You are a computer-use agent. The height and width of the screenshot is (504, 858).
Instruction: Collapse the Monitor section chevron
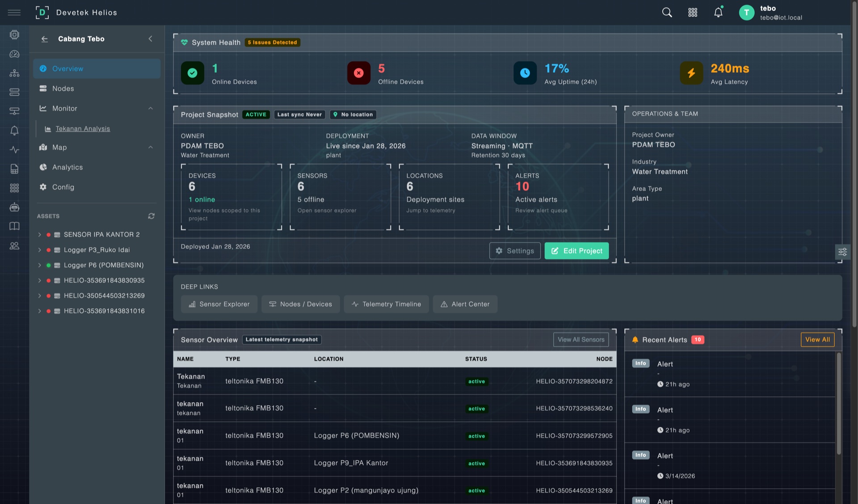pyautogui.click(x=151, y=108)
